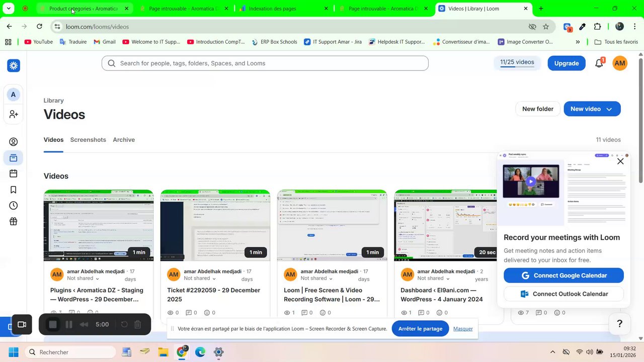Show hidden system tray icons
Screen dimensions: 644x362
tap(552, 352)
